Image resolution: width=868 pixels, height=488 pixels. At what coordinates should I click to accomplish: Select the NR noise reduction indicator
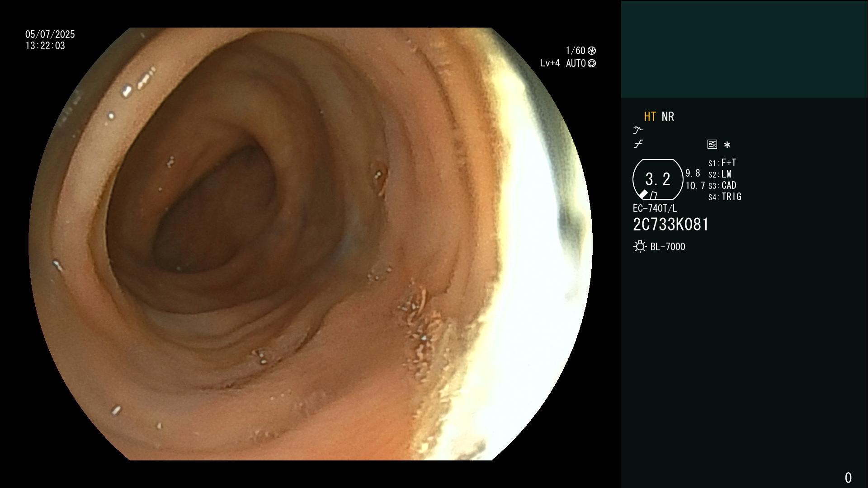(x=668, y=117)
